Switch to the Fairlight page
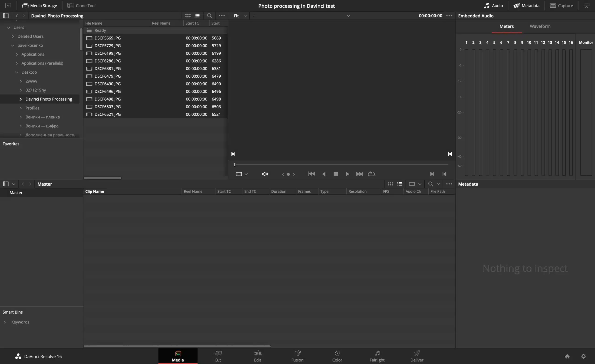The image size is (595, 364). (x=377, y=356)
